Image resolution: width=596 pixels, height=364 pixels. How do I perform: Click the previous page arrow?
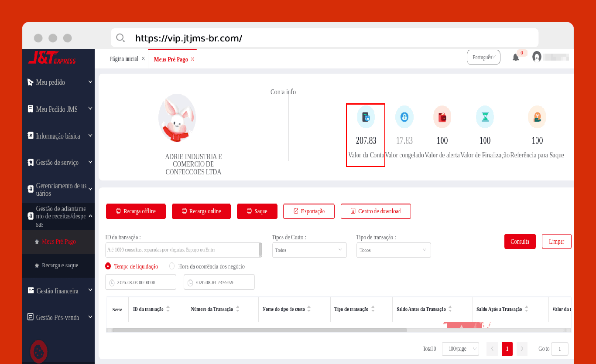(x=492, y=349)
